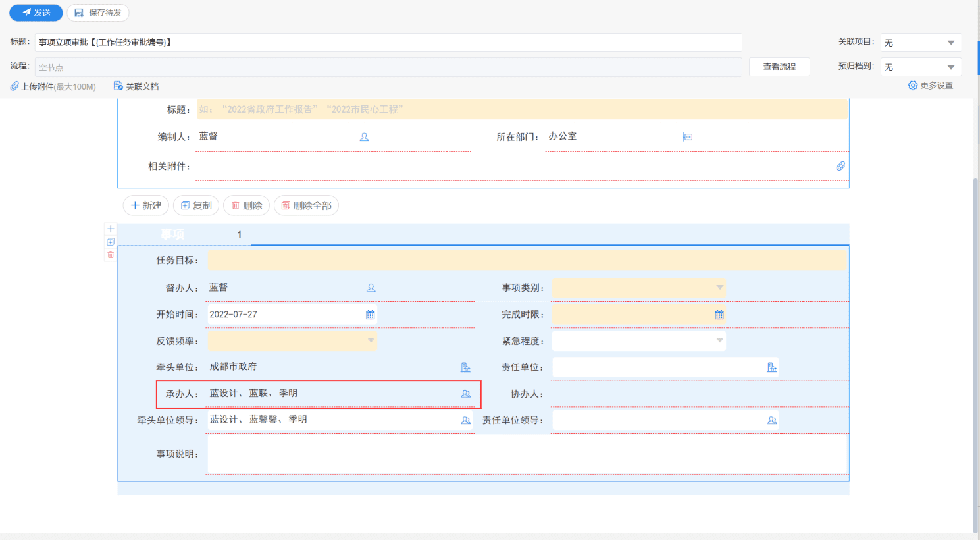Click the form 标题 placeholder field
980x540 pixels.
tap(522, 109)
